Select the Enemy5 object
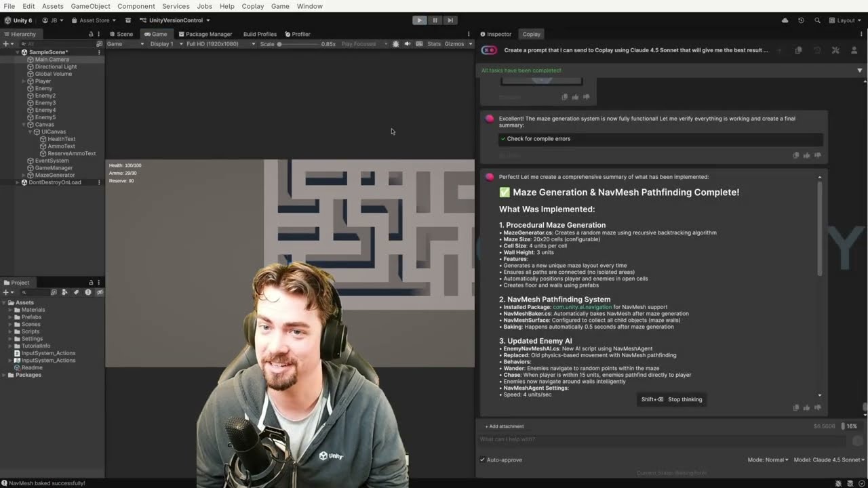The height and width of the screenshot is (488, 868). [45, 117]
